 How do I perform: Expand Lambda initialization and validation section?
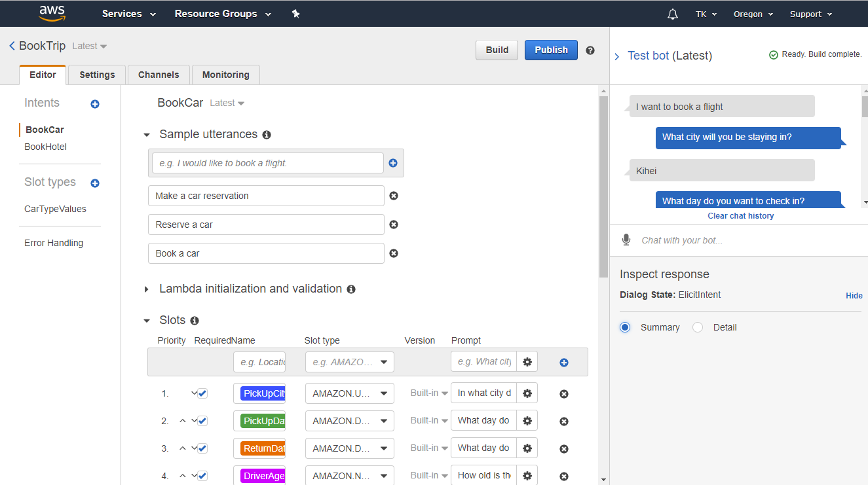pos(147,289)
